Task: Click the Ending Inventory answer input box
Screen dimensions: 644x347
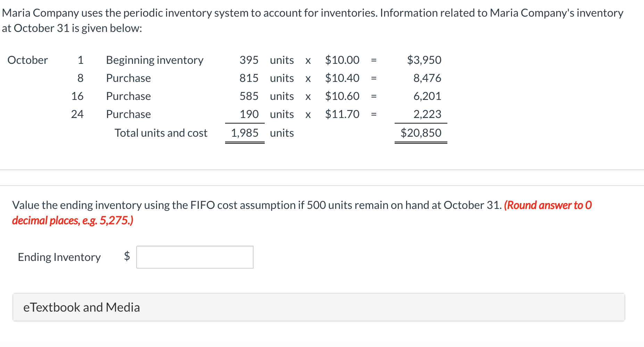Action: (x=195, y=257)
